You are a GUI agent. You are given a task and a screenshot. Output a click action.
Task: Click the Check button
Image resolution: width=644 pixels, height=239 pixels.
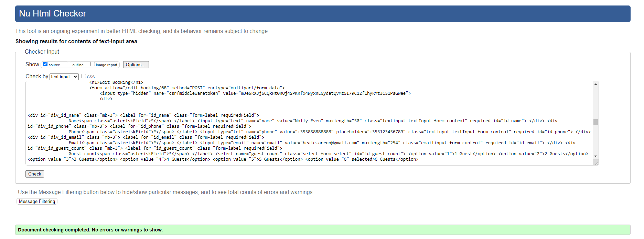tap(35, 174)
